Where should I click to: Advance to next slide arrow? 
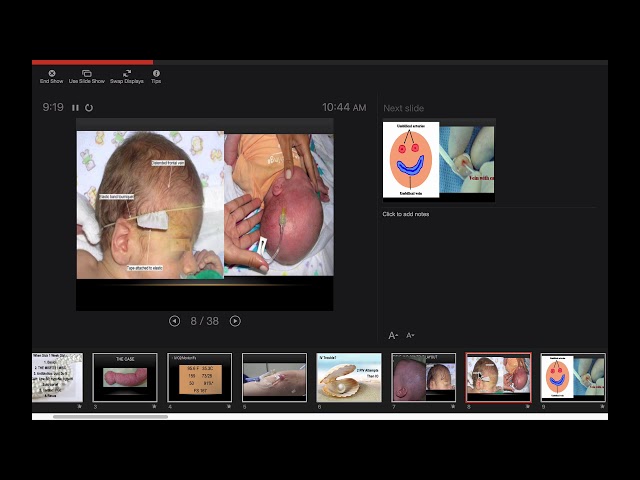[x=235, y=321]
